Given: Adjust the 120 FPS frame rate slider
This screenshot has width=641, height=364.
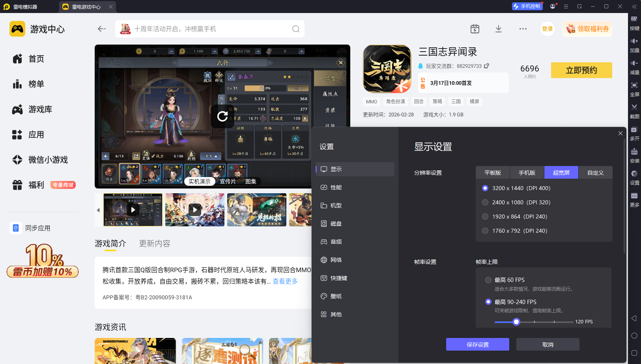Looking at the screenshot, I should (x=516, y=322).
